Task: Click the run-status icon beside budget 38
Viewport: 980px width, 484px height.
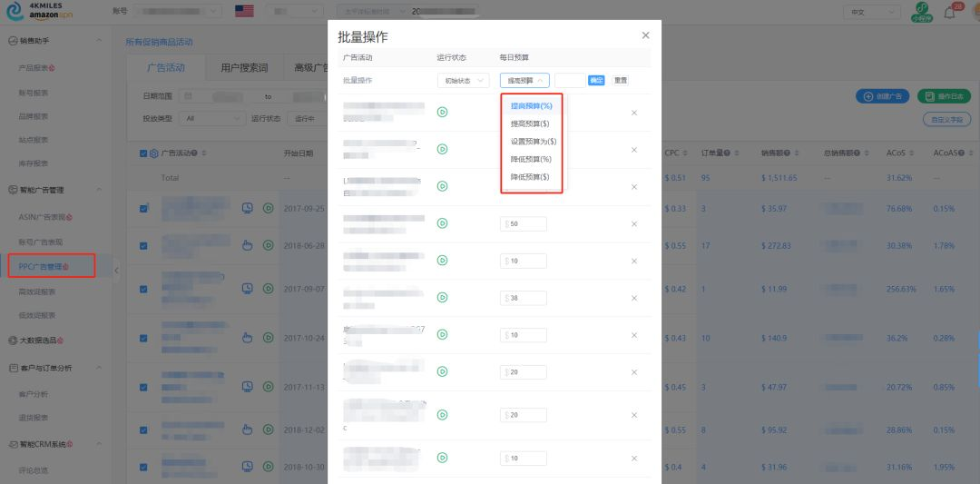Action: tap(443, 298)
